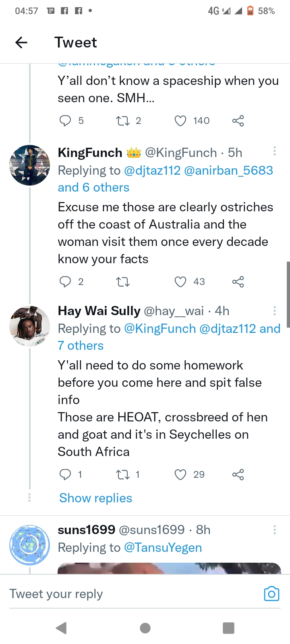The height and width of the screenshot is (644, 290).
Task: Open the @TansuYegen mention link
Action: (163, 547)
